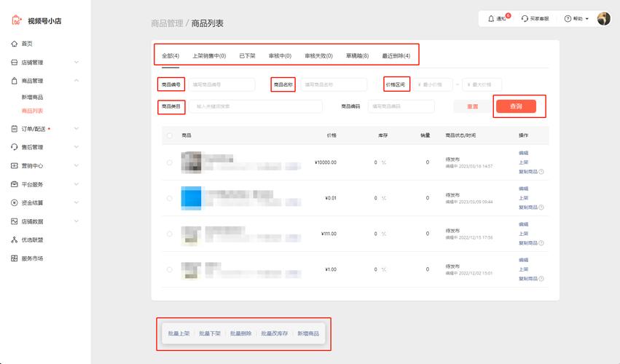Expand 营销中心 with its chevron
The width and height of the screenshot is (620, 364).
point(76,165)
